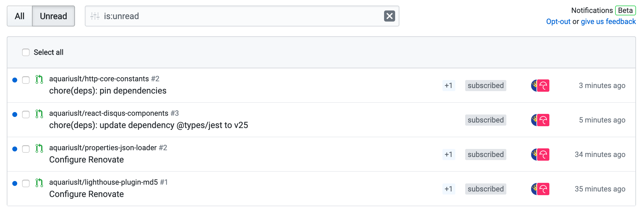Click the unread blue dot for properties-json-loader
Viewport: 644px width, 213px height.
click(15, 149)
